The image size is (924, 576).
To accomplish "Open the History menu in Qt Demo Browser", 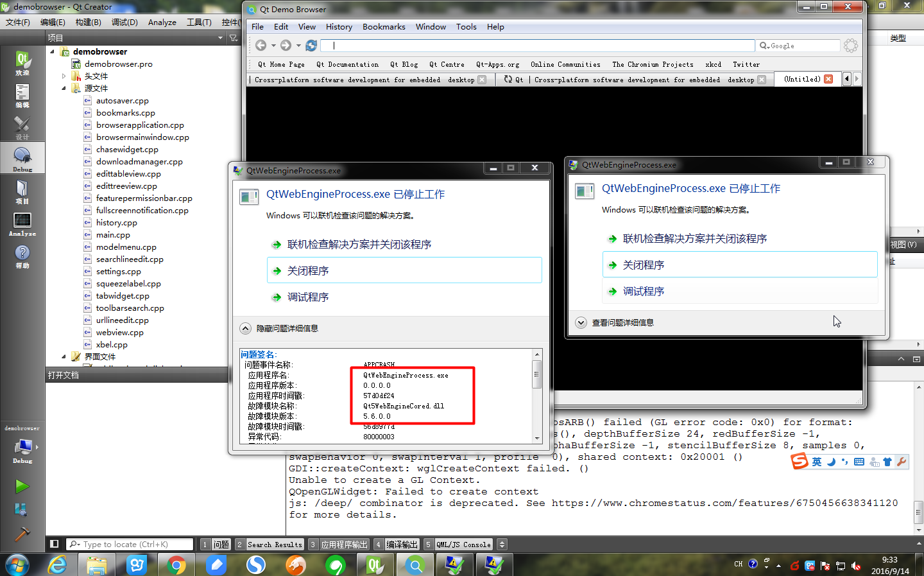I will pyautogui.click(x=339, y=27).
